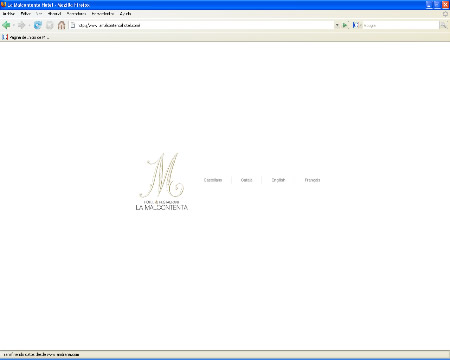Image resolution: width=450 pixels, height=360 pixels.
Task: Go back with the green arrow
Action: coord(6,25)
